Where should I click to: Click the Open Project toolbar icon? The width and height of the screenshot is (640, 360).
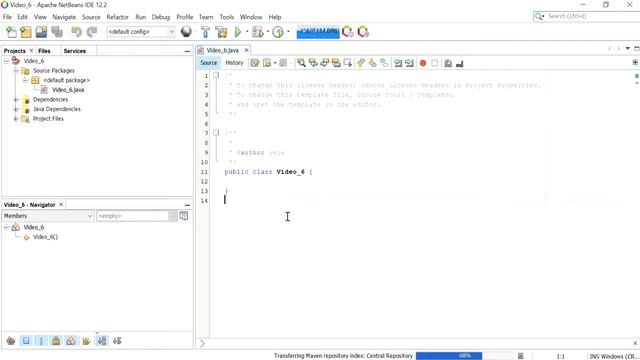[x=41, y=32]
